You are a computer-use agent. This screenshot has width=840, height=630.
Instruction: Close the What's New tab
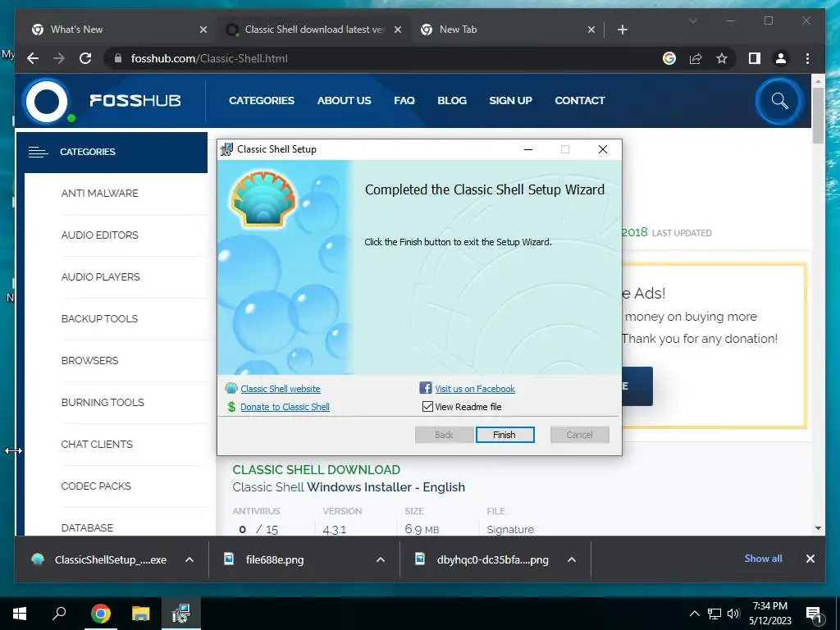(x=203, y=30)
